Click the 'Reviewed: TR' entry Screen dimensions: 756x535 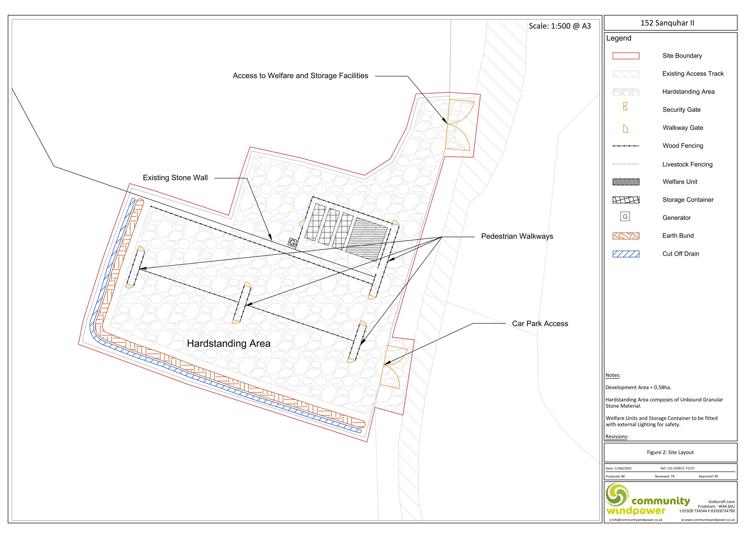tap(664, 476)
